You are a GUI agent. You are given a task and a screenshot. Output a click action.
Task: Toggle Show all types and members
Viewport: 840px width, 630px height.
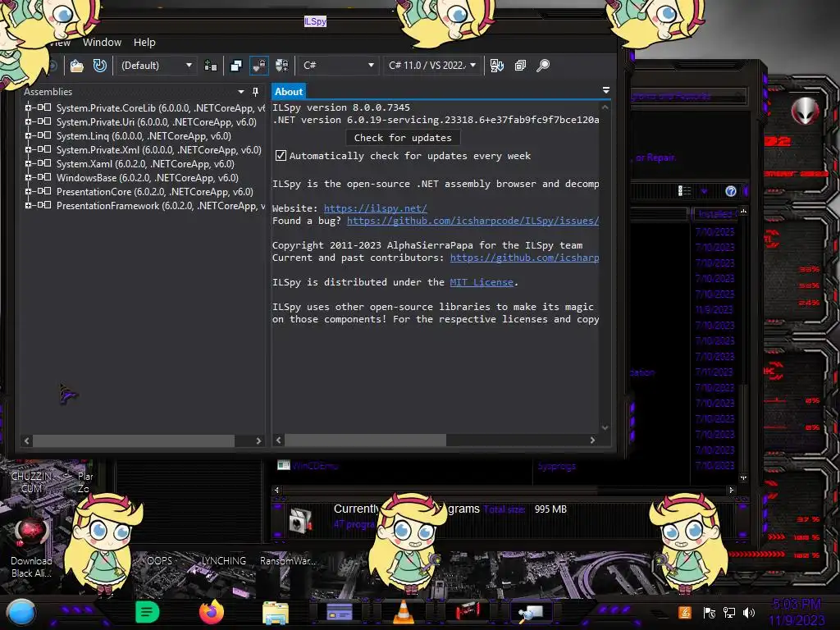click(282, 66)
